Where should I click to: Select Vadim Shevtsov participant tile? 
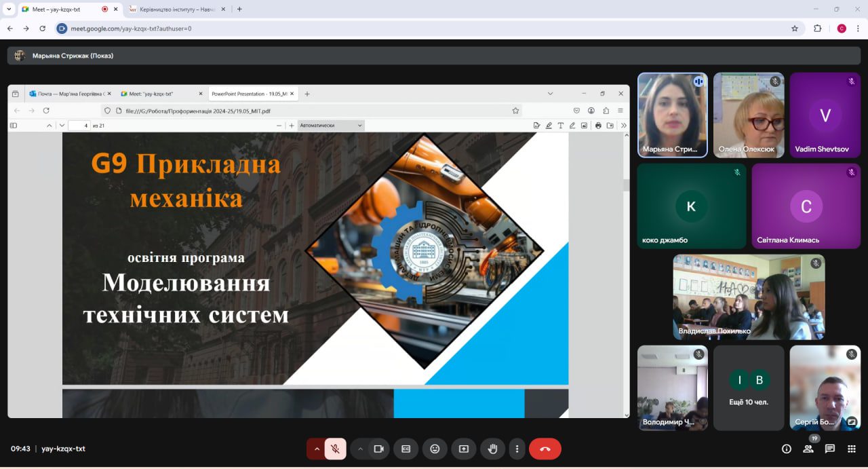pos(825,115)
